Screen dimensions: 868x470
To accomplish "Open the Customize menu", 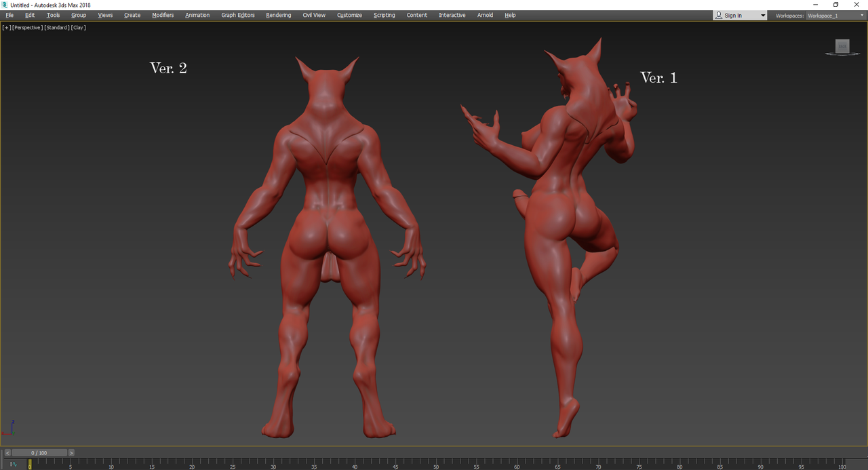I will point(349,15).
